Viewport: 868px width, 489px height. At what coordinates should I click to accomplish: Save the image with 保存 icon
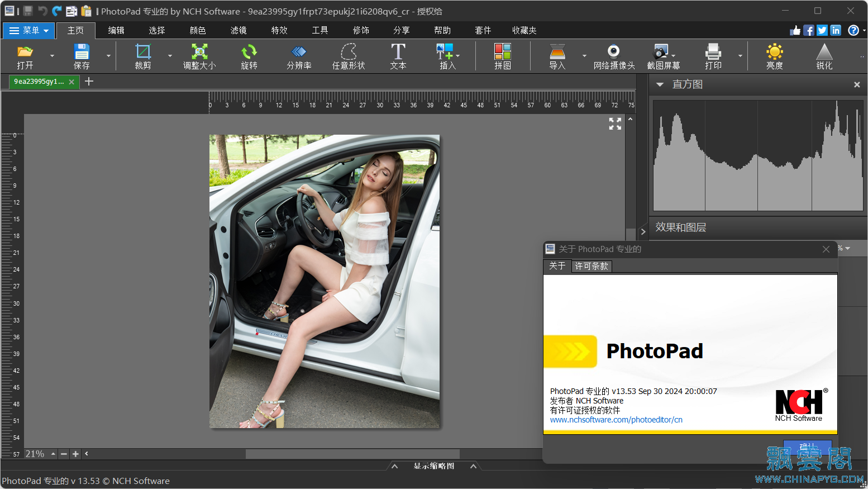click(82, 56)
